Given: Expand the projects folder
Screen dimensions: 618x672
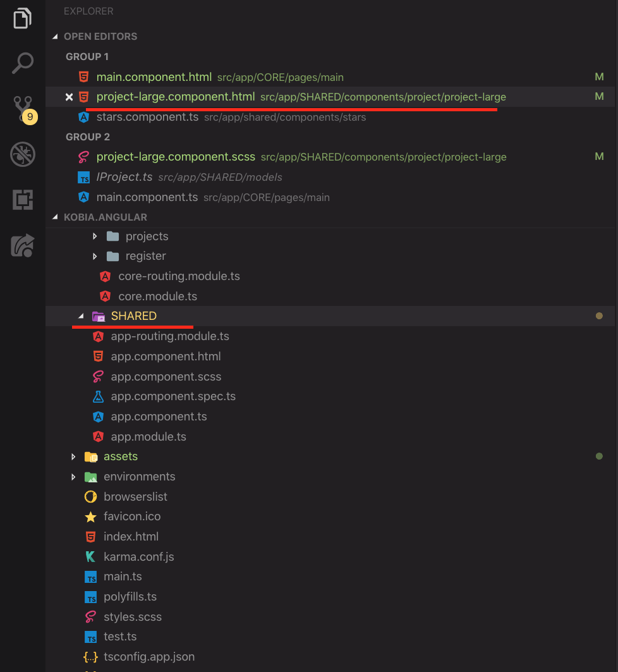Looking at the screenshot, I should pos(95,236).
